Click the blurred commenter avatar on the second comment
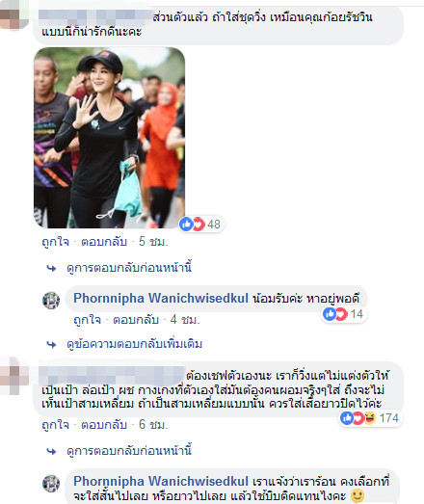 (x=13, y=376)
